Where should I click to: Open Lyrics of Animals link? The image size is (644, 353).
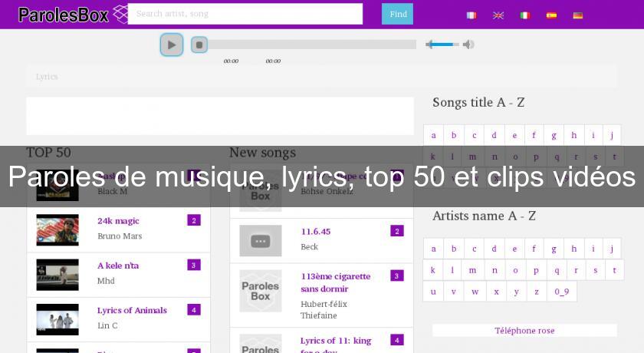(x=132, y=310)
